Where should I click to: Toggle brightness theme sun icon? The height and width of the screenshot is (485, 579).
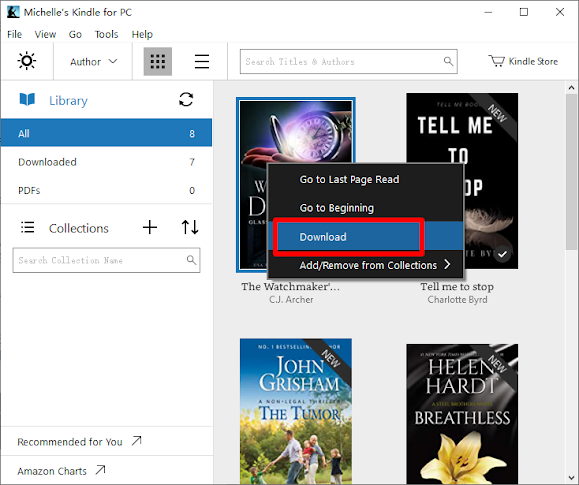(27, 61)
